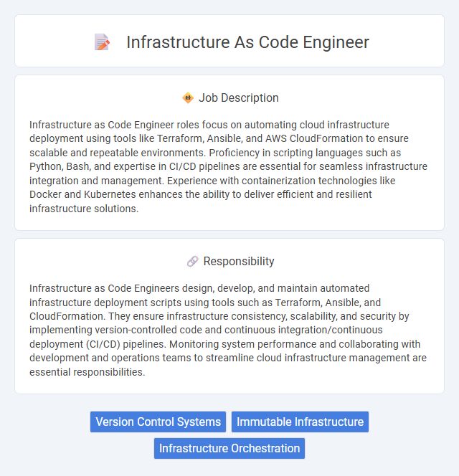Click the Infrastructure As Code Engineer title
The height and width of the screenshot is (476, 459).
[247, 42]
